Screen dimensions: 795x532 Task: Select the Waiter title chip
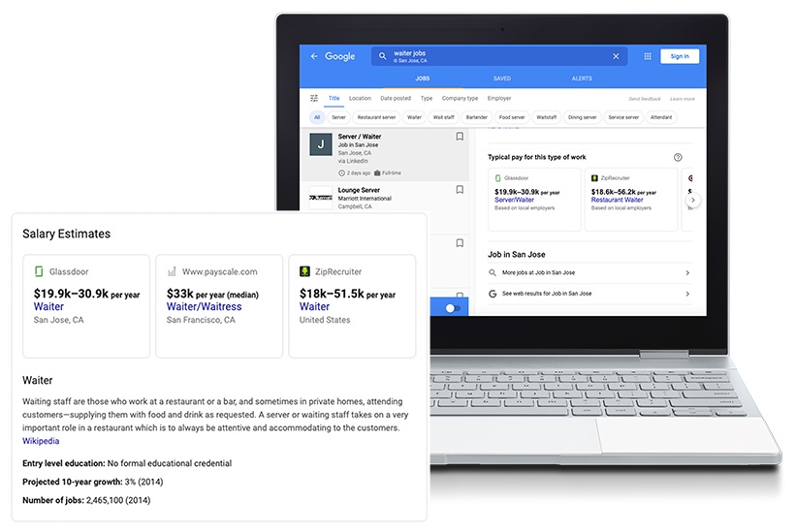[414, 117]
